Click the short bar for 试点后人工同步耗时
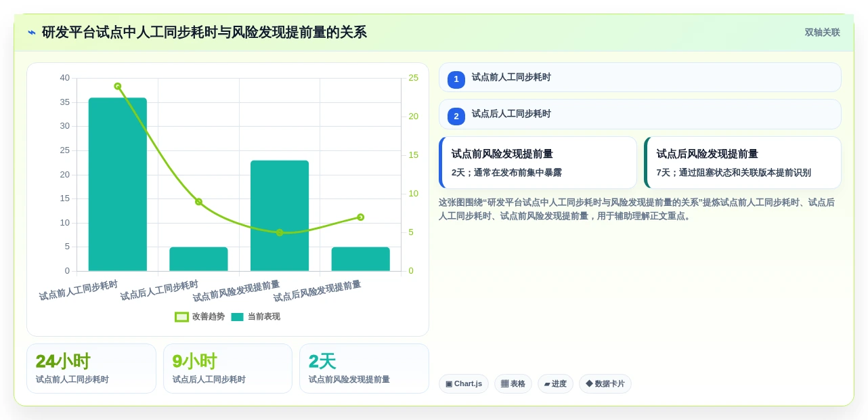This screenshot has height=420, width=868. pos(198,259)
